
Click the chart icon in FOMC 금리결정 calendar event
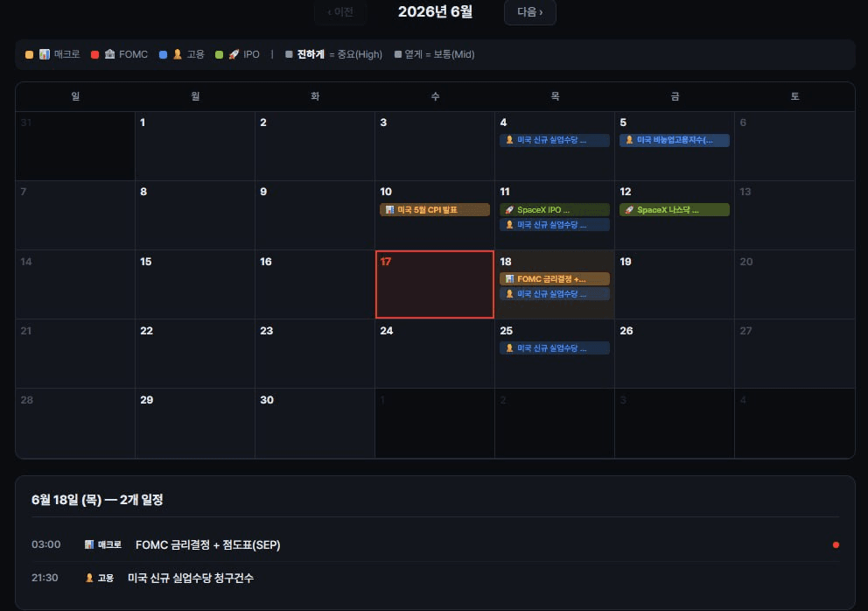click(x=509, y=279)
